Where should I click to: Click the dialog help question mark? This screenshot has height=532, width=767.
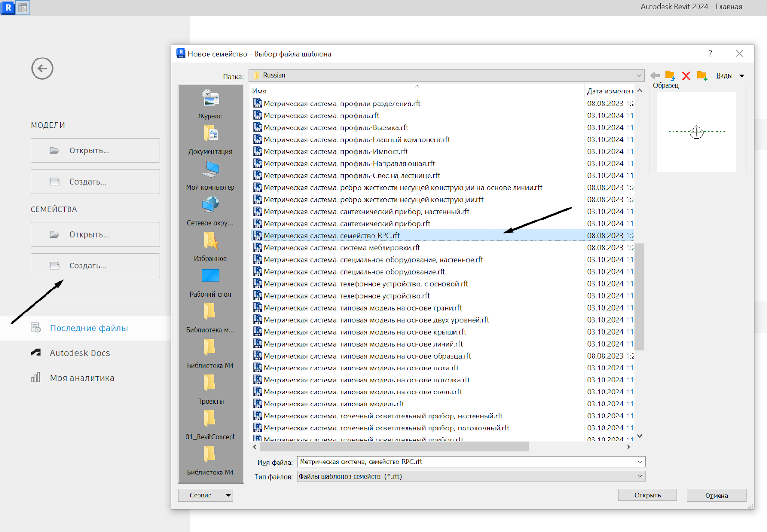pyautogui.click(x=710, y=53)
